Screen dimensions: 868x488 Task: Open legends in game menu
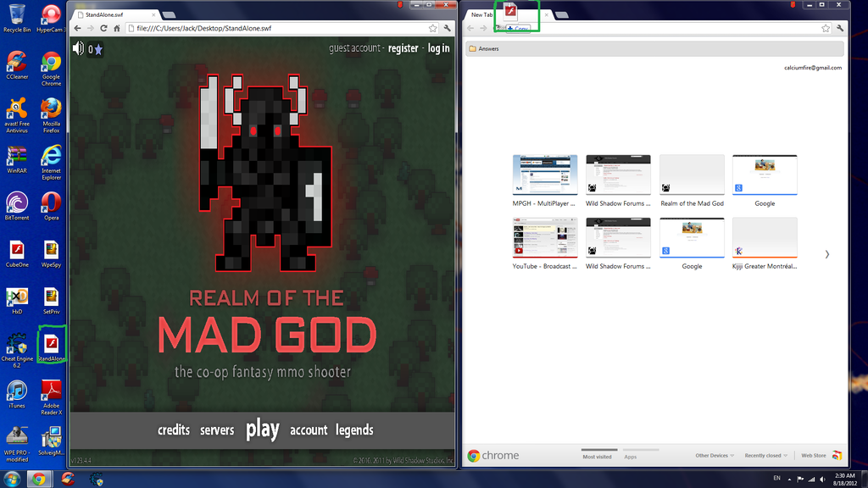pyautogui.click(x=354, y=430)
